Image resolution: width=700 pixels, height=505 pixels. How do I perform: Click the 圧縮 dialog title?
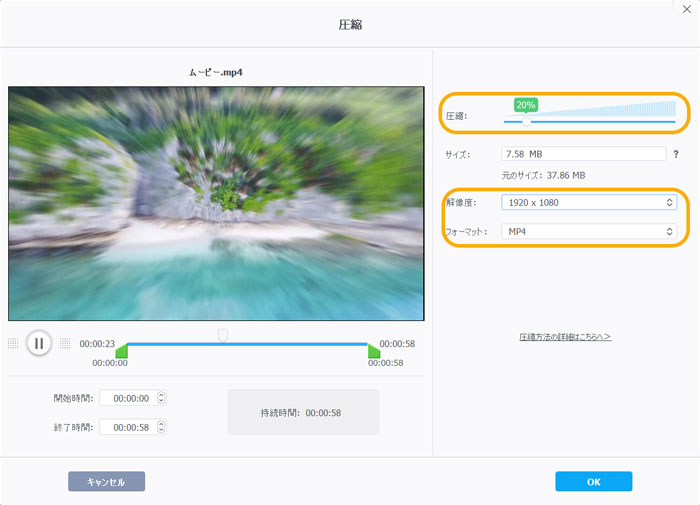350,25
